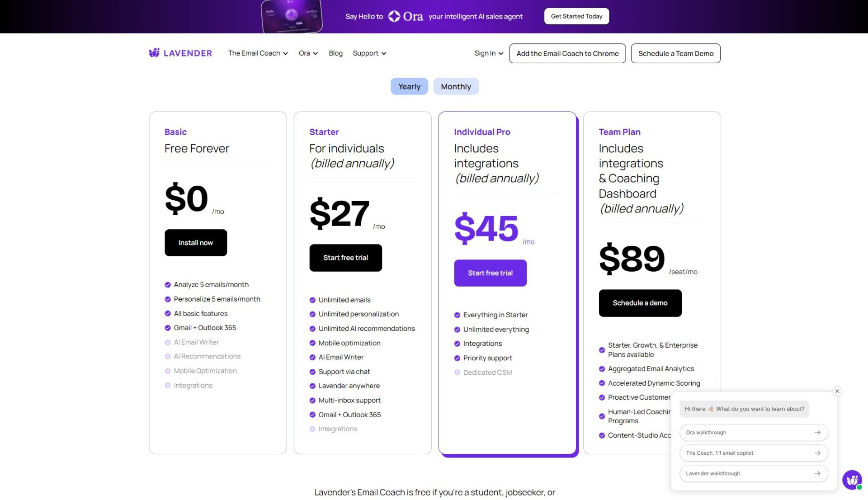Image resolution: width=868 pixels, height=500 pixels.
Task: Expand The Email Coach menu
Action: click(x=258, y=53)
